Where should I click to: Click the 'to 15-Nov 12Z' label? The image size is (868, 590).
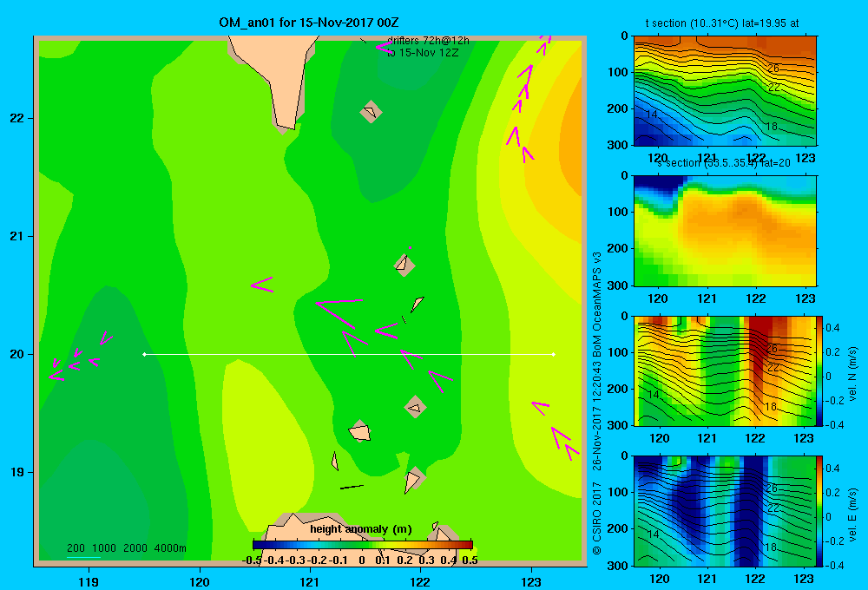[x=423, y=53]
